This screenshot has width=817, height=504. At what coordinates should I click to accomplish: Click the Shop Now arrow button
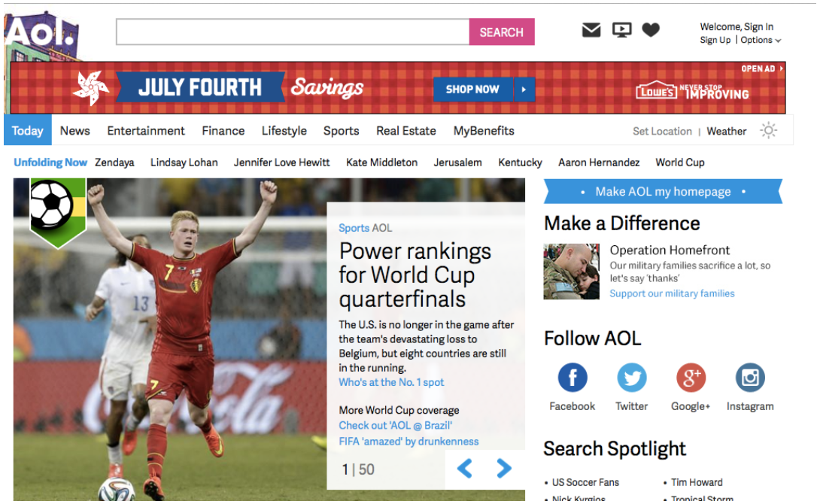point(524,90)
